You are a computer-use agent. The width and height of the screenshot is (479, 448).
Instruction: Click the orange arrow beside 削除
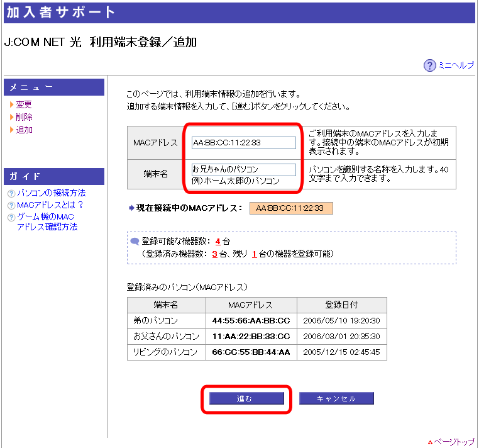pos(11,117)
